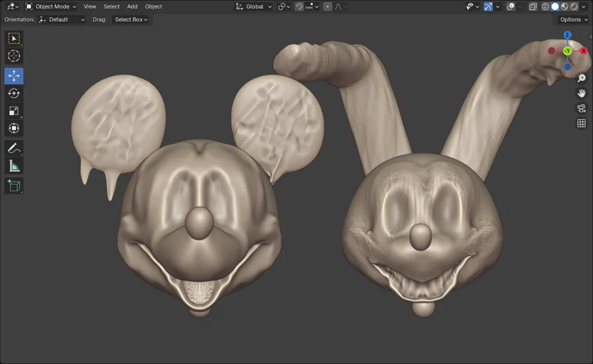
Task: Activate the Transform tool
Action: click(x=14, y=128)
